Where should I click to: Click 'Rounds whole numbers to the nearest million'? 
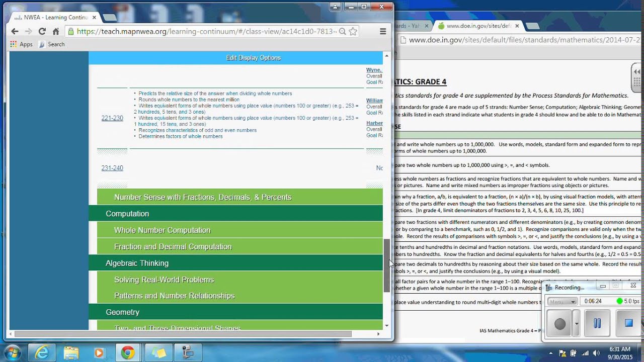coord(189,100)
